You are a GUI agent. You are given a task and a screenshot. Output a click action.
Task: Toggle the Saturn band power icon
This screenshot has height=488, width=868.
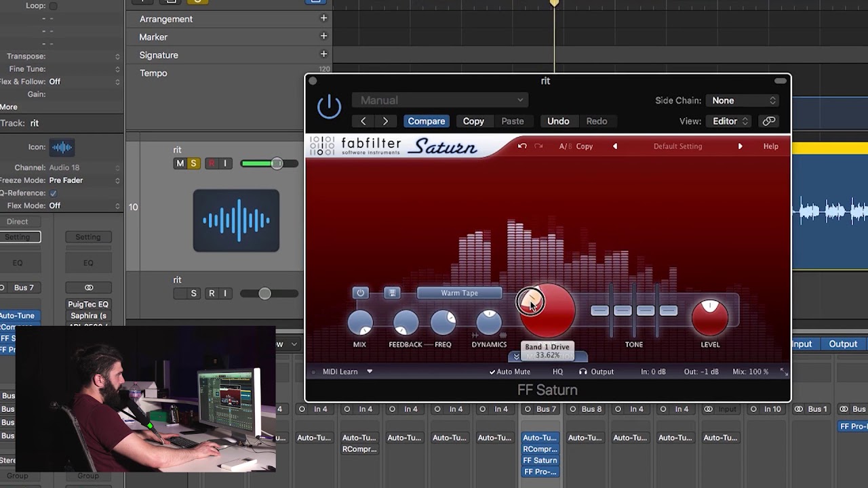point(360,293)
